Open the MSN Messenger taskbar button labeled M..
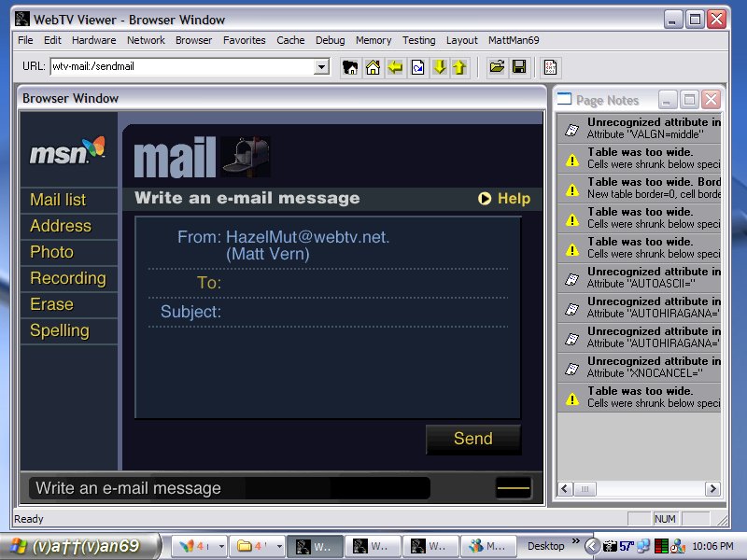 (488, 546)
